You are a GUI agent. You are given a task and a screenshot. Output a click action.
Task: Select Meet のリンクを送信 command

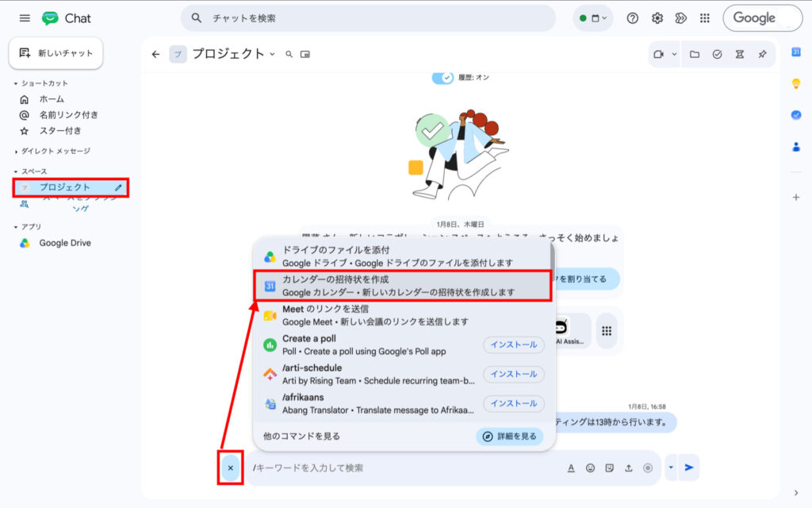pos(402,315)
